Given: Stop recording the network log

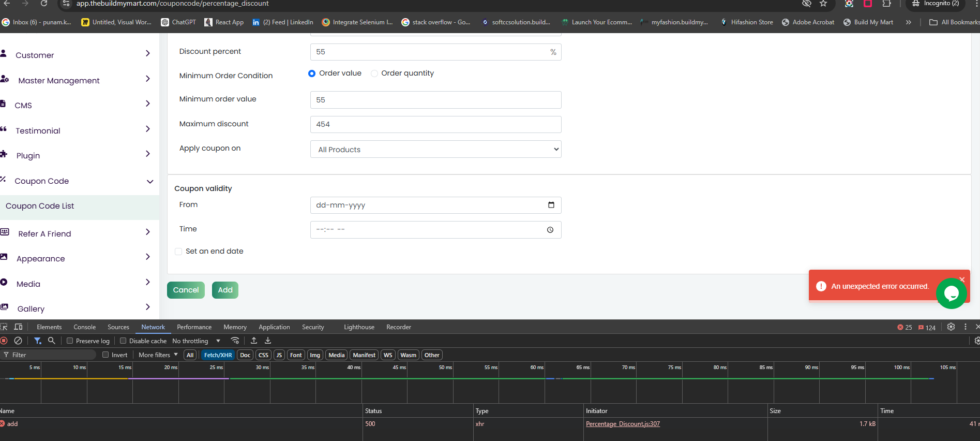Looking at the screenshot, I should pyautogui.click(x=4, y=341).
